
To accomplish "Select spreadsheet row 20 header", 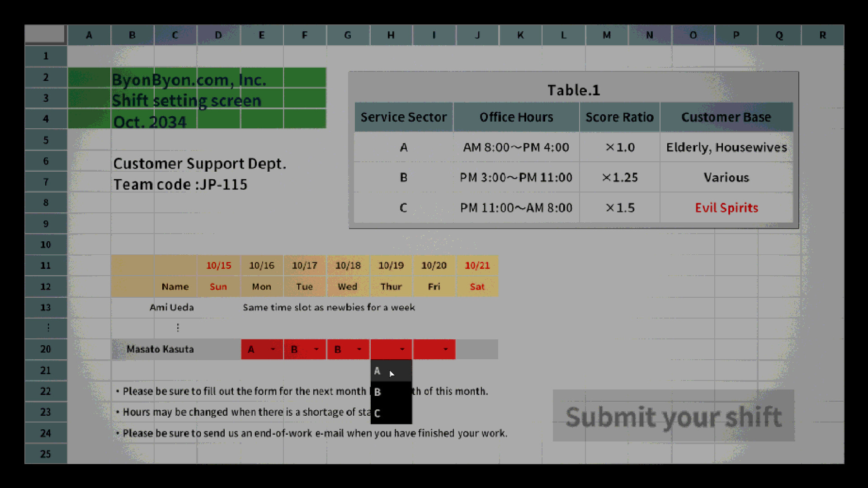I will pyautogui.click(x=45, y=349).
